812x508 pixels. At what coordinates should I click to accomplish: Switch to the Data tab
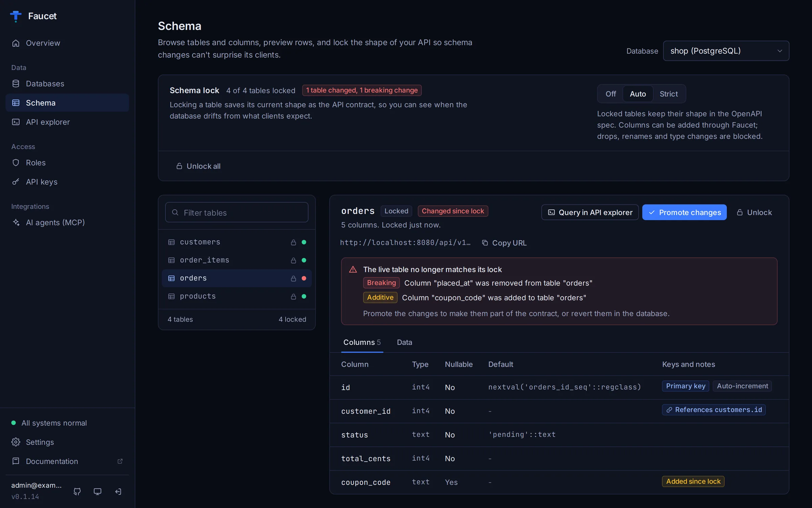[404, 342]
